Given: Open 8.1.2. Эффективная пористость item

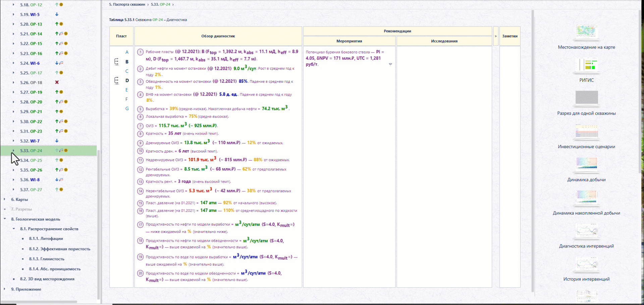Looking at the screenshot, I should pyautogui.click(x=59, y=249).
